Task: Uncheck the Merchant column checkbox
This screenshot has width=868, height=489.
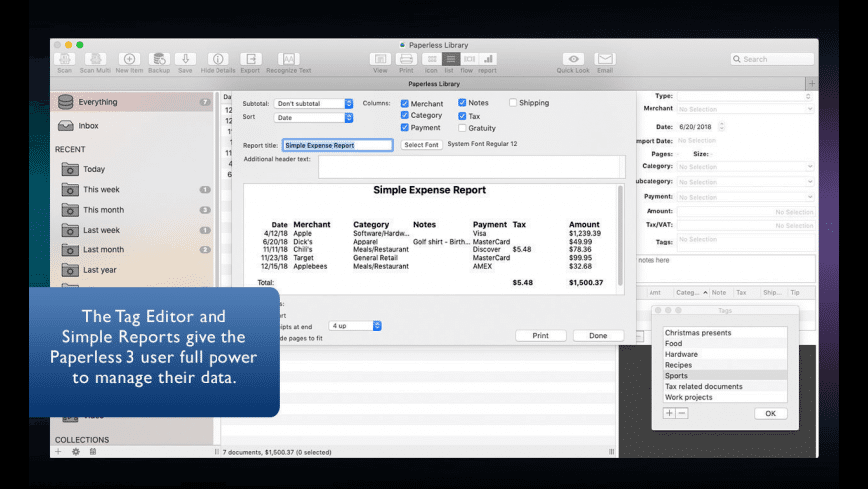Action: point(405,104)
